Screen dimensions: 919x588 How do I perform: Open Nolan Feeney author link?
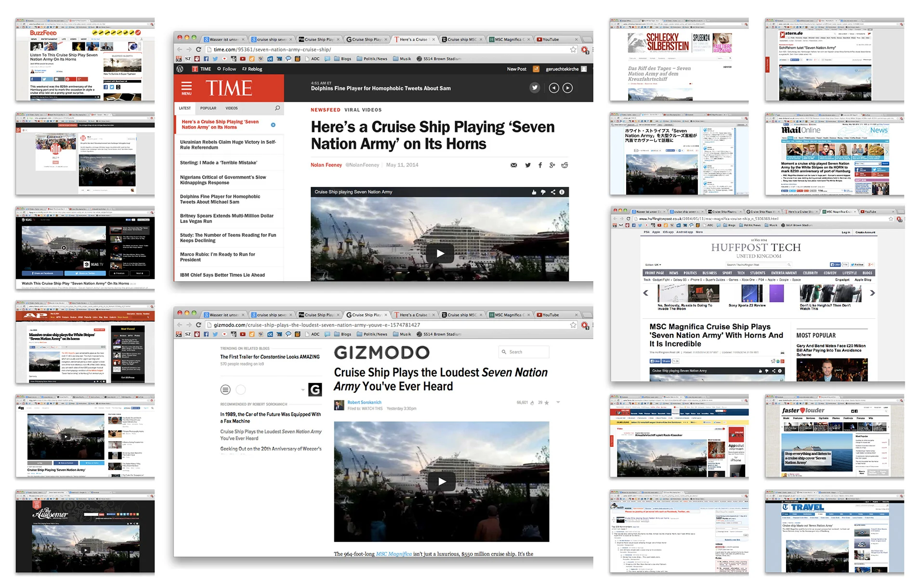coord(326,165)
